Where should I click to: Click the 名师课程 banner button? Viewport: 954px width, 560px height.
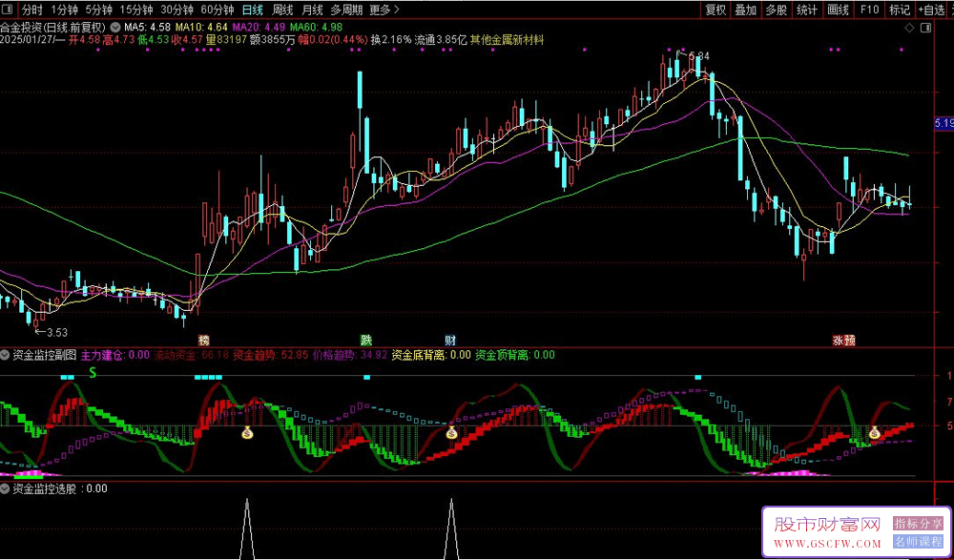pos(918,542)
